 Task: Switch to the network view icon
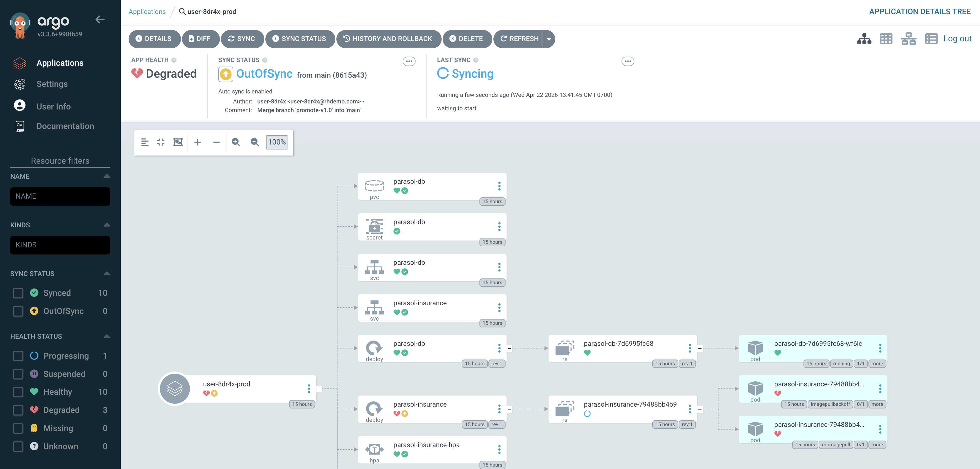[x=908, y=38]
